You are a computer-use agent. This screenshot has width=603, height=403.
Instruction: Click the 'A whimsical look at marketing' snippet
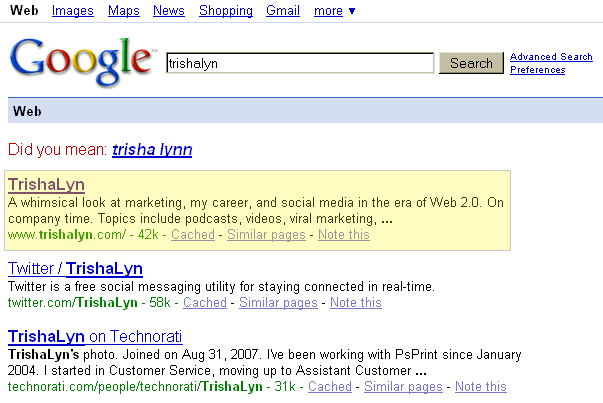pos(256,211)
